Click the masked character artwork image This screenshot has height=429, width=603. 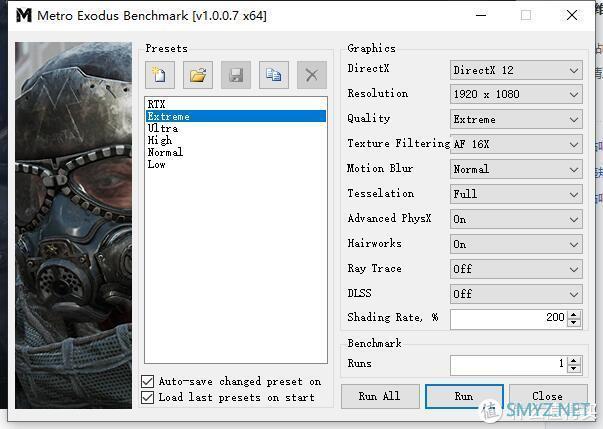click(x=73, y=225)
